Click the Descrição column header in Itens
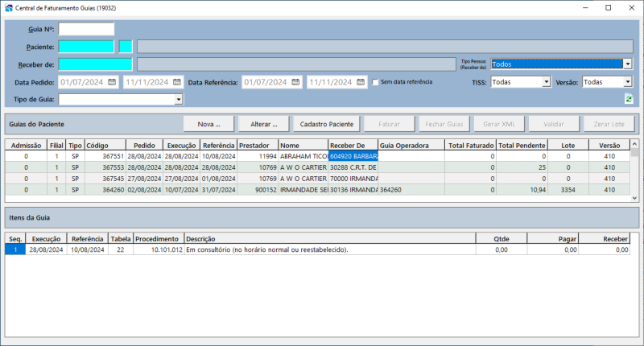Screen dimensions: 644x346 (330, 239)
